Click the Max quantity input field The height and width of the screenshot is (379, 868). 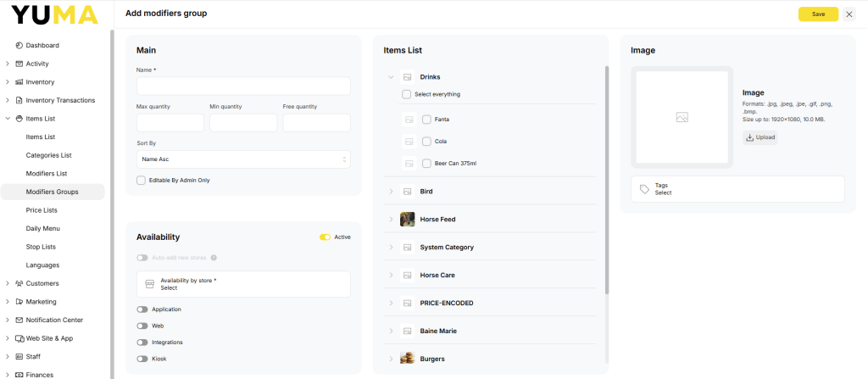(x=170, y=123)
